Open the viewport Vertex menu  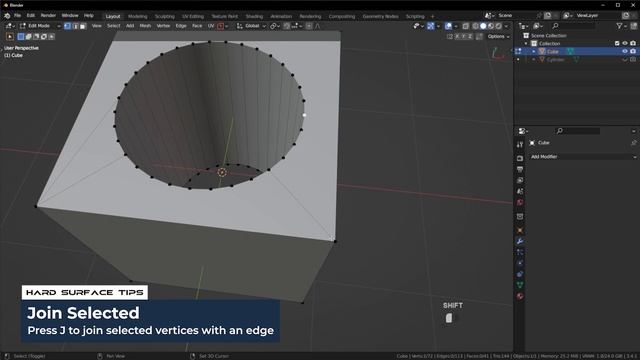pos(163,26)
